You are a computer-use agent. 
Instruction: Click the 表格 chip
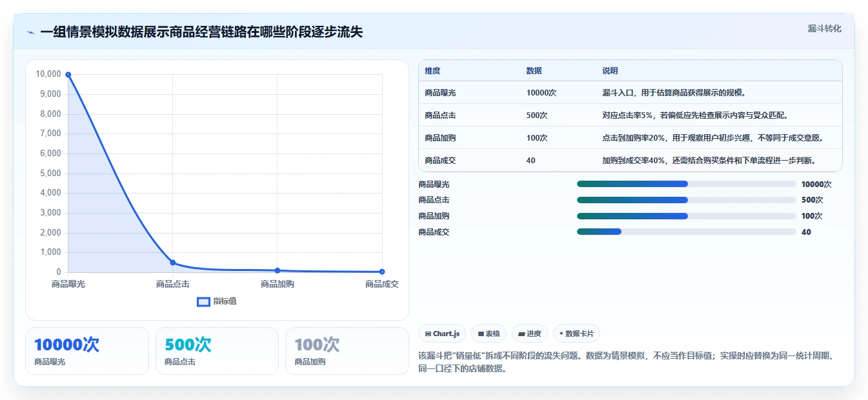489,334
